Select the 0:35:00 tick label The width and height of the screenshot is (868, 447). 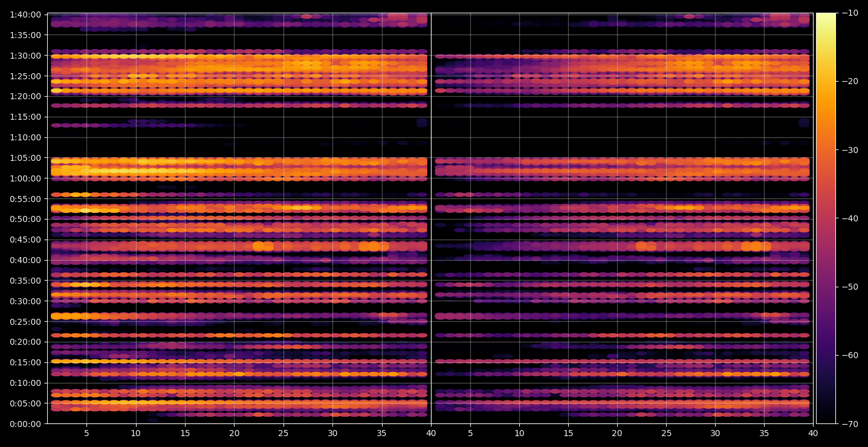[x=25, y=281]
